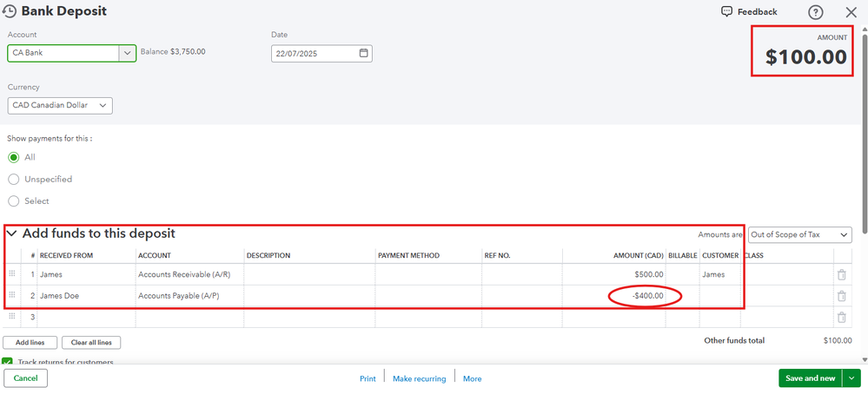This screenshot has height=394, width=868.
Task: Click the Customer cell James in line 1
Action: click(x=721, y=274)
